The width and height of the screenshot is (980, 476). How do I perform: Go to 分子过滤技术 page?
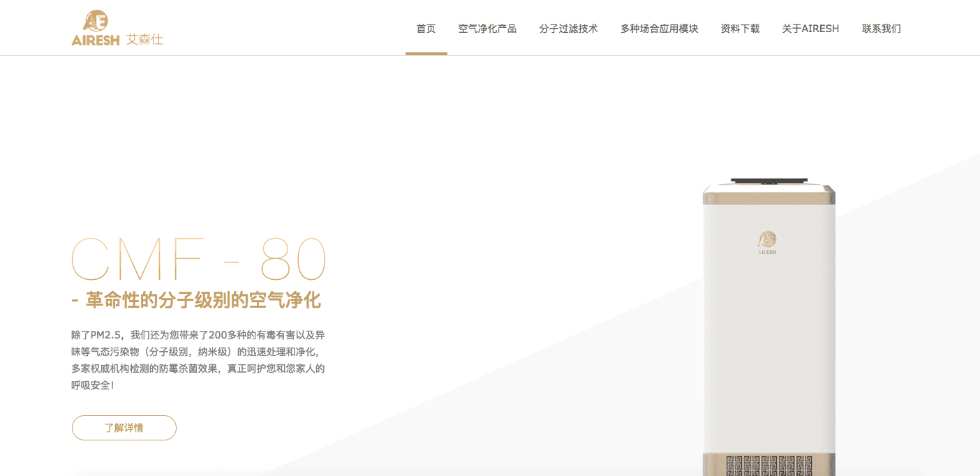coord(568,29)
